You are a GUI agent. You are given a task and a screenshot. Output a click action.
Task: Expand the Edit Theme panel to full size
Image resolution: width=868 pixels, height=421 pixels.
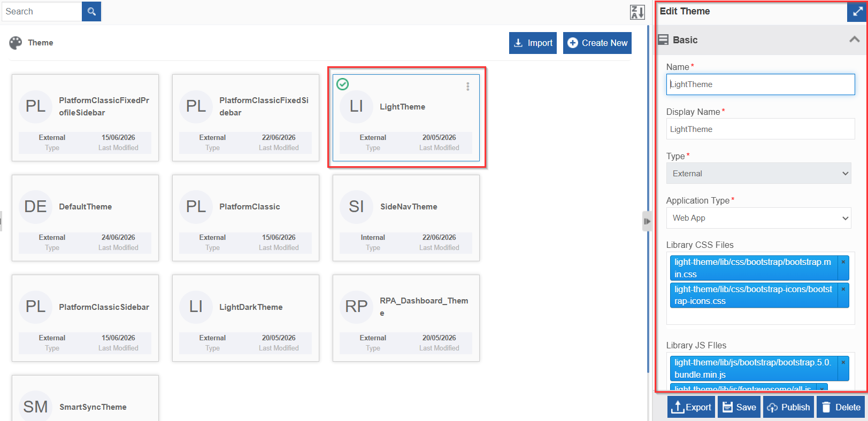coord(857,12)
